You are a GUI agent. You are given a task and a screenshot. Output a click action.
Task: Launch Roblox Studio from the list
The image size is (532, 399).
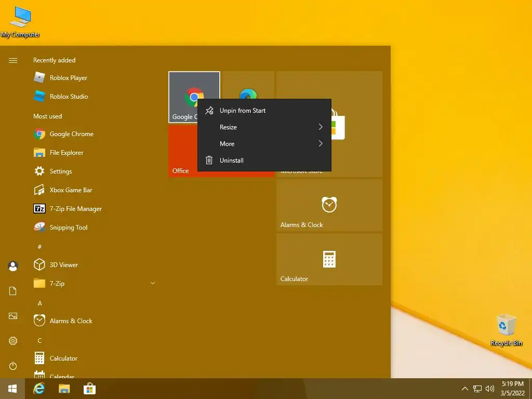tap(95, 96)
